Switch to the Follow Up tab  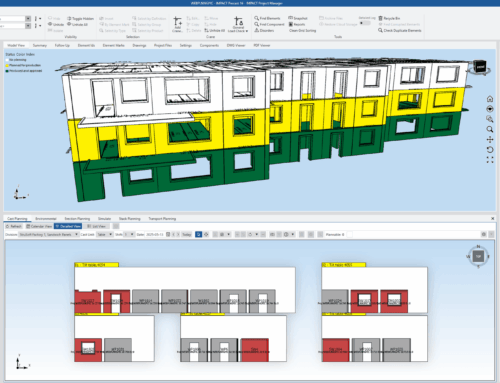62,45
